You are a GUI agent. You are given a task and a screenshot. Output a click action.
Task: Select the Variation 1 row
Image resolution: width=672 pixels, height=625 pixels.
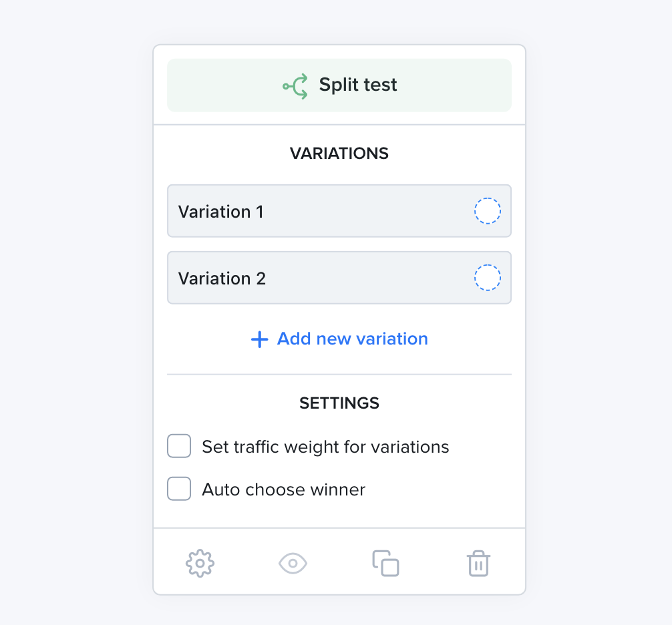tap(339, 211)
